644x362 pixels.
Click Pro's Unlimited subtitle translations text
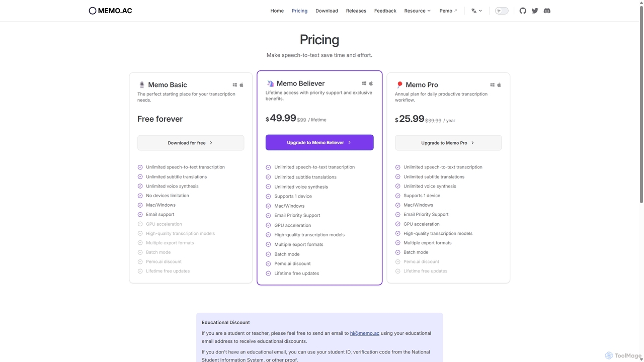tap(434, 177)
